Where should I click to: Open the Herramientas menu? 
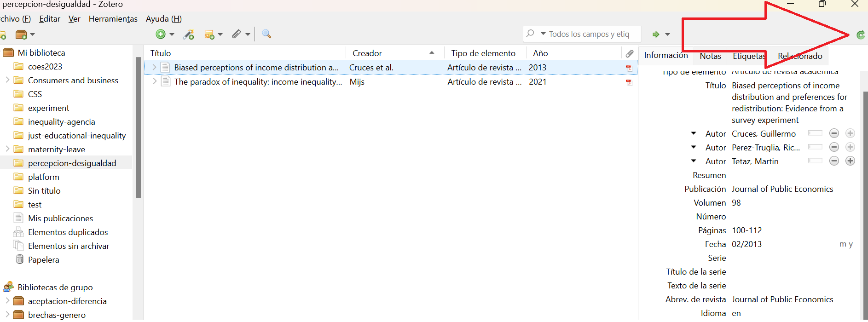(113, 19)
